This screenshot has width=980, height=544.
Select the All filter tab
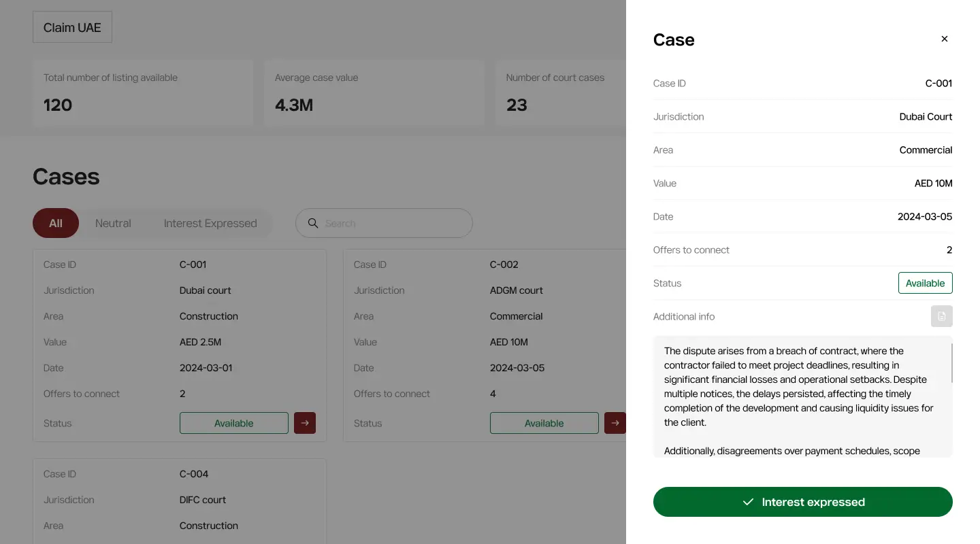[x=55, y=223]
